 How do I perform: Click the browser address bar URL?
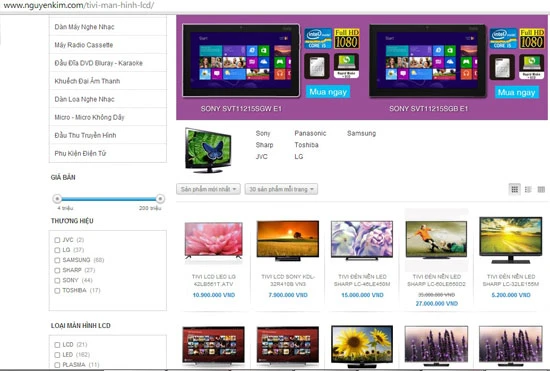79,5
